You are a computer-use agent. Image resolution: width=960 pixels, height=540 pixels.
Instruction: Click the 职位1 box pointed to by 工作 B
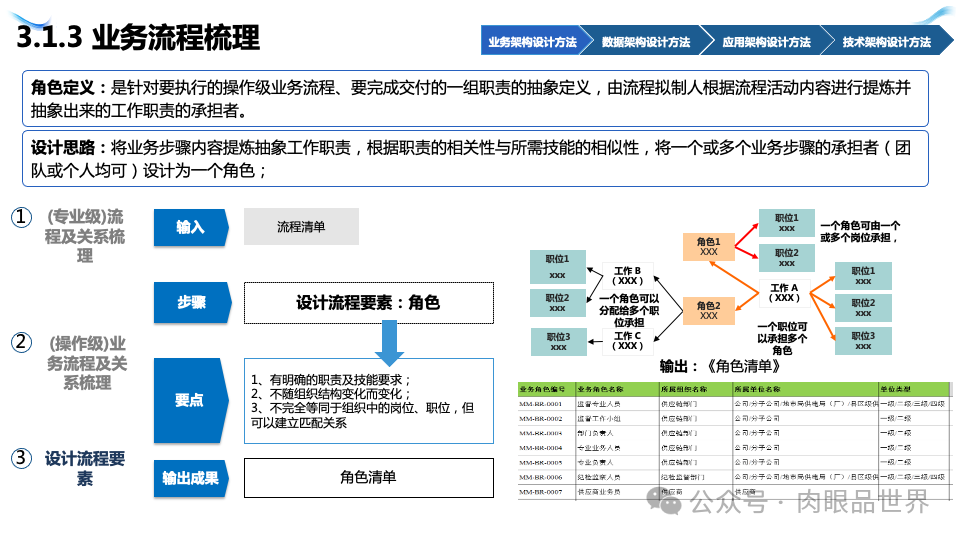tap(558, 267)
